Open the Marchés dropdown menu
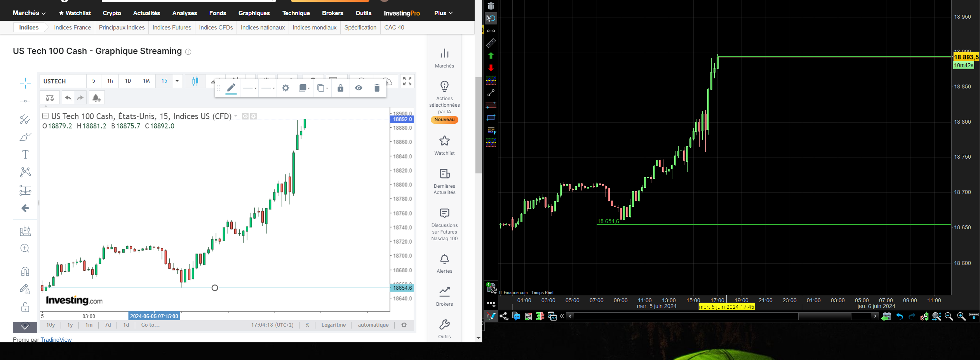Image resolution: width=980 pixels, height=360 pixels. [x=29, y=13]
